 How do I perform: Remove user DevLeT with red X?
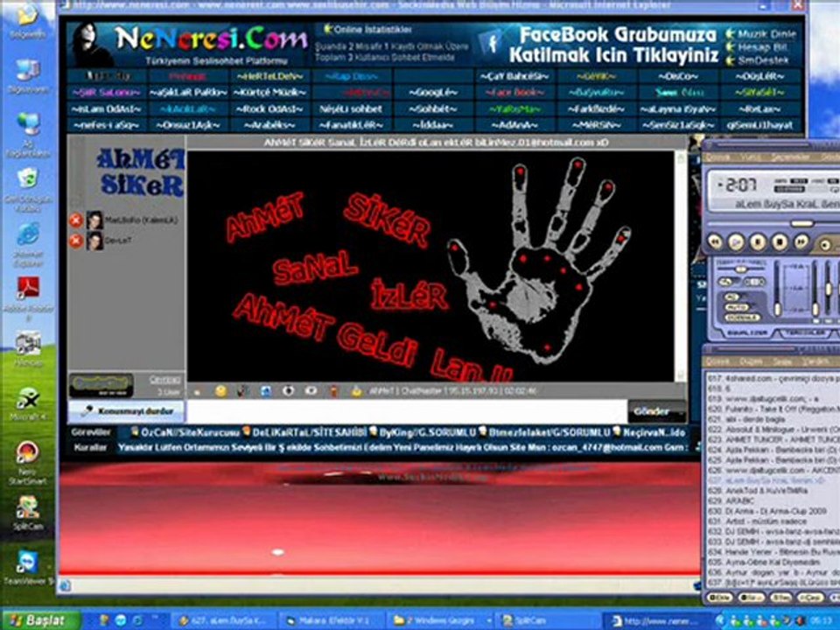tap(75, 241)
